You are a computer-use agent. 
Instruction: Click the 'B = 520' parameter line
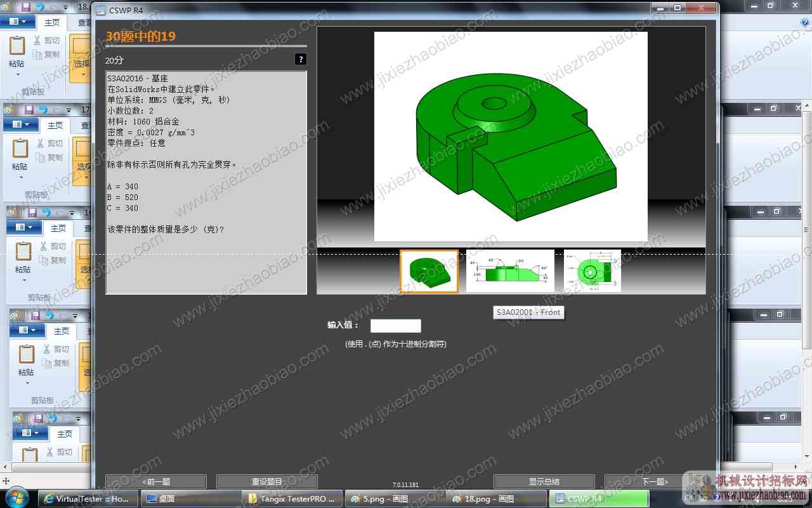point(122,197)
